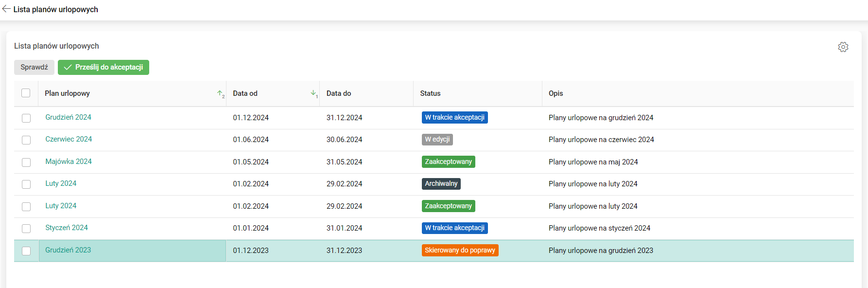868x288 pixels.
Task: Check the Majówka 2024 row checkbox
Action: [26, 162]
